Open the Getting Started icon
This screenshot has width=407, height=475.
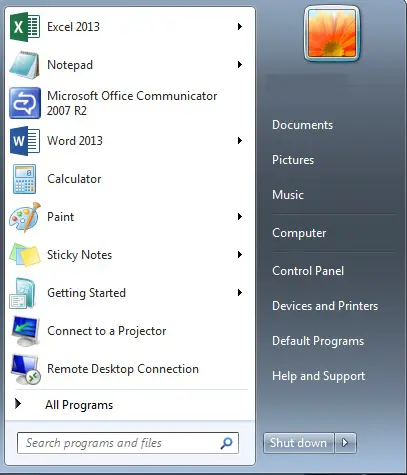[x=22, y=293]
